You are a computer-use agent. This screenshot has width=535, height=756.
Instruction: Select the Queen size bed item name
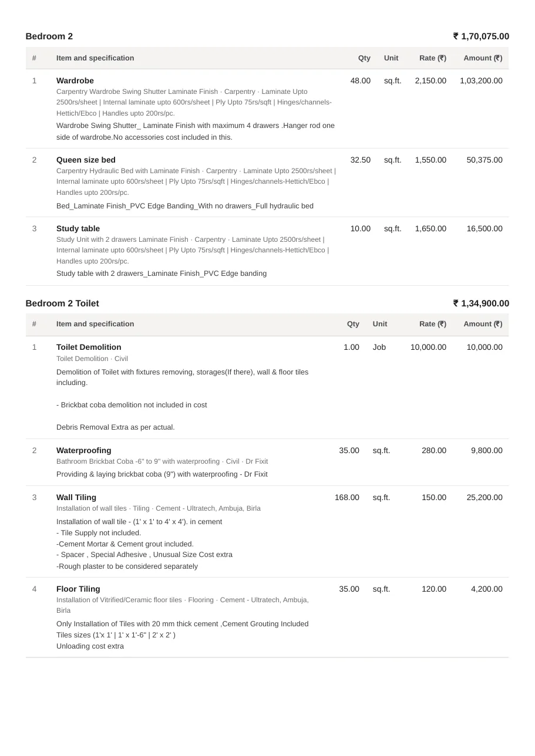click(86, 160)
